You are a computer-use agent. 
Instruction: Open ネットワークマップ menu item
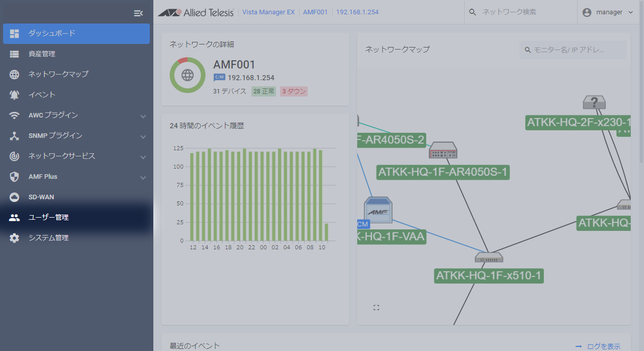[x=76, y=74]
